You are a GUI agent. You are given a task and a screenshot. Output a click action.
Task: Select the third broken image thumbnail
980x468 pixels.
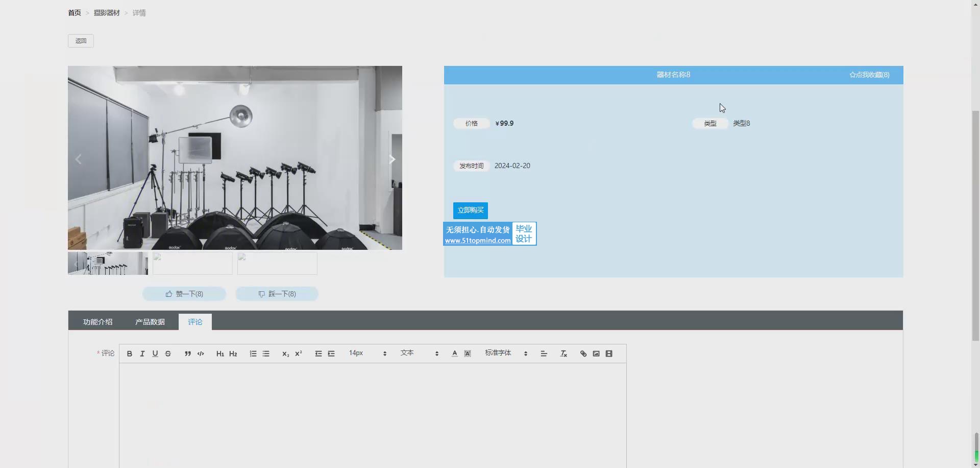(277, 263)
